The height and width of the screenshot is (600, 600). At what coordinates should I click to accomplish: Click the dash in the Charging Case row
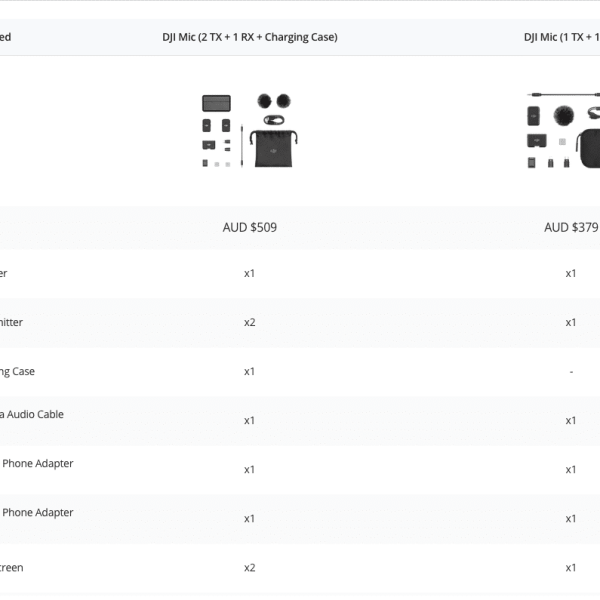(571, 371)
